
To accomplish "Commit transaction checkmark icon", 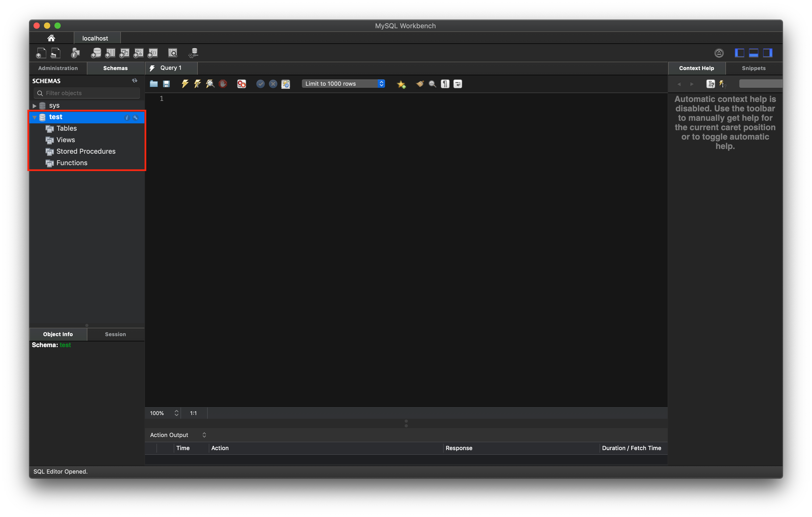I will pos(260,84).
